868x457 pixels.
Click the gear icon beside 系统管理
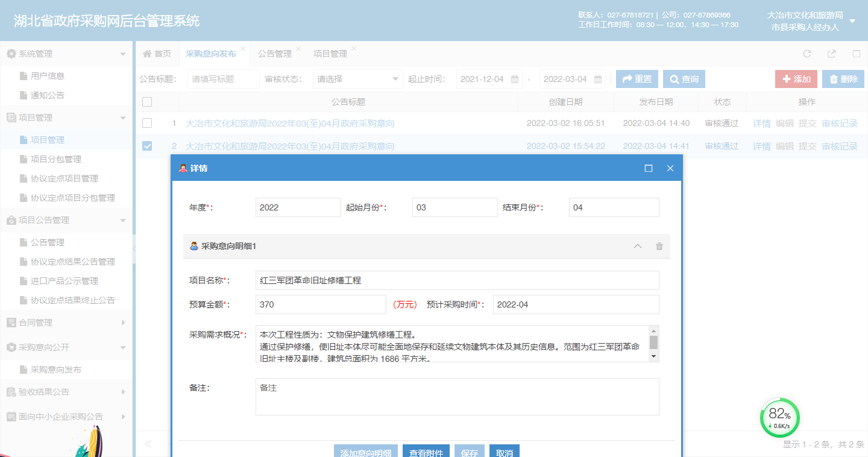pyautogui.click(x=11, y=54)
